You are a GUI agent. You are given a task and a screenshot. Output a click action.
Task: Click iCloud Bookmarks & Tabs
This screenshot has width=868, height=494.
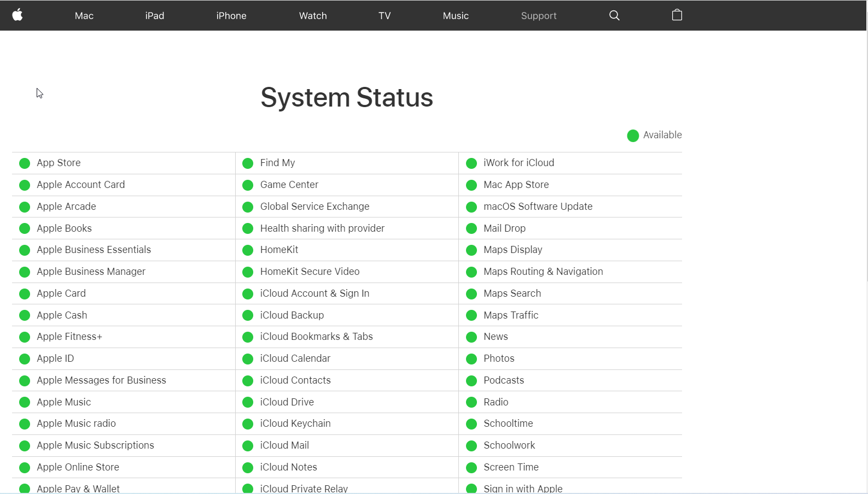(317, 337)
